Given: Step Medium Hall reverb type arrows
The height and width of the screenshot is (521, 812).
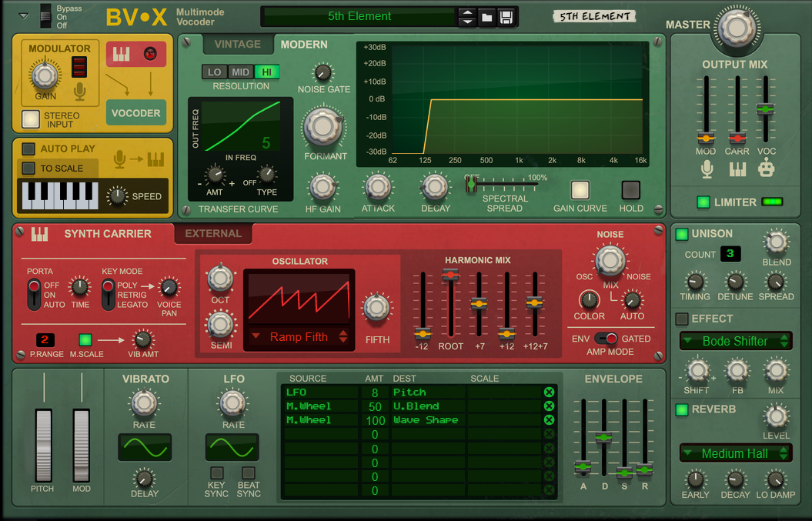Looking at the screenshot, I should click(x=784, y=454).
